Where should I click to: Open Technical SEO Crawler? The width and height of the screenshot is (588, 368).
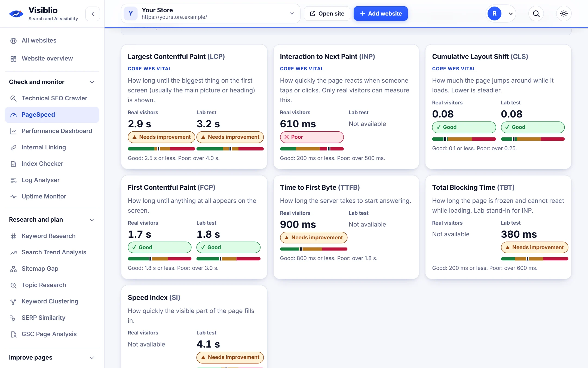pos(52,98)
